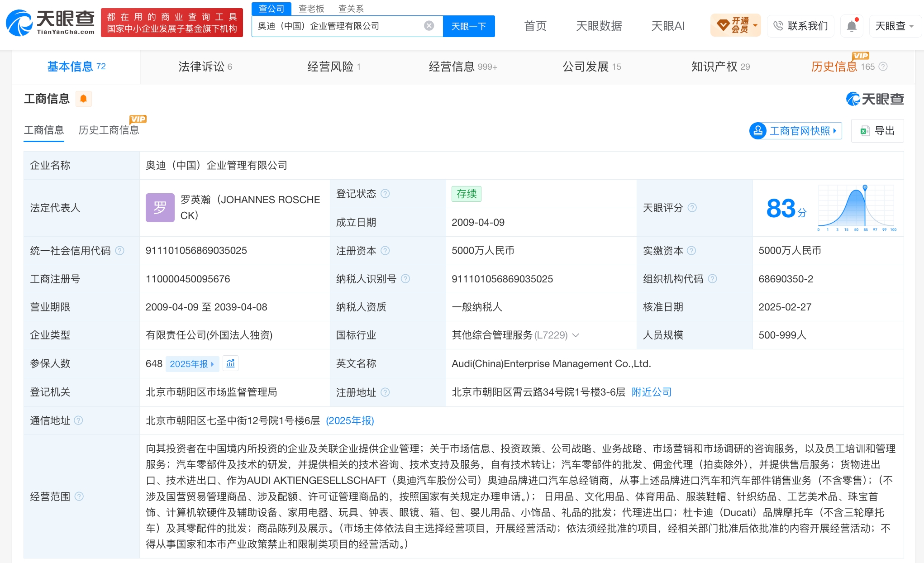Click the 天眼评分 score distribution chart

click(857, 208)
